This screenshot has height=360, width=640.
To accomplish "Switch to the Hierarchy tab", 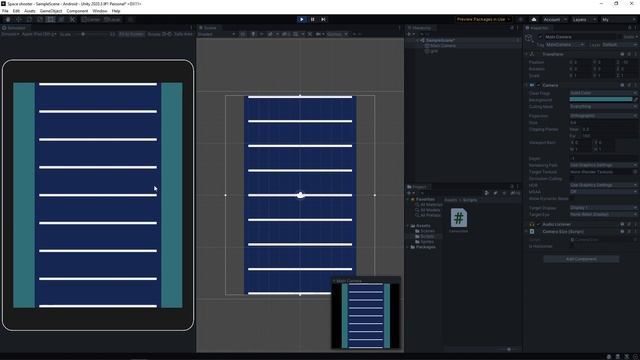I will 420,28.
